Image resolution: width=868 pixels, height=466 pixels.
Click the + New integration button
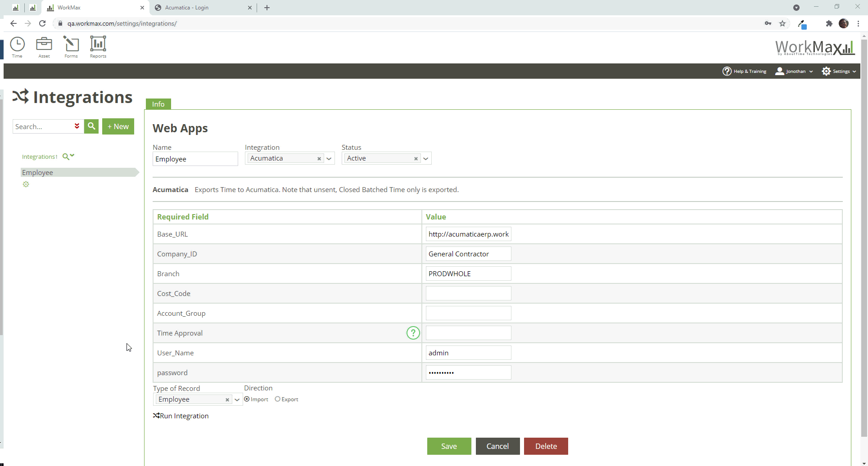[x=118, y=126]
